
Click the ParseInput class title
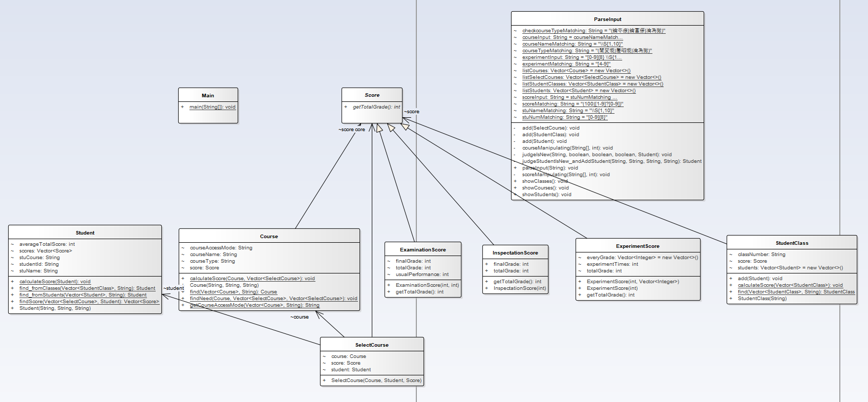pos(607,19)
